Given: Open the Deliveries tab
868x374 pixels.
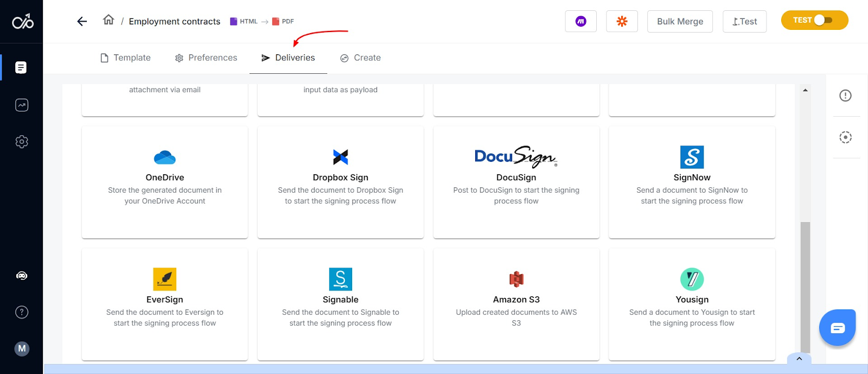Looking at the screenshot, I should [x=288, y=58].
